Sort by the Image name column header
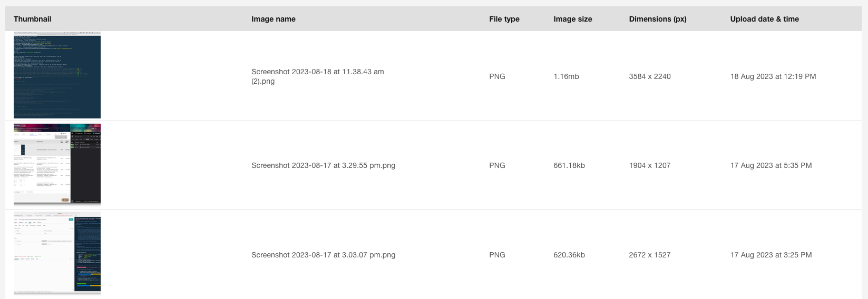 click(274, 19)
